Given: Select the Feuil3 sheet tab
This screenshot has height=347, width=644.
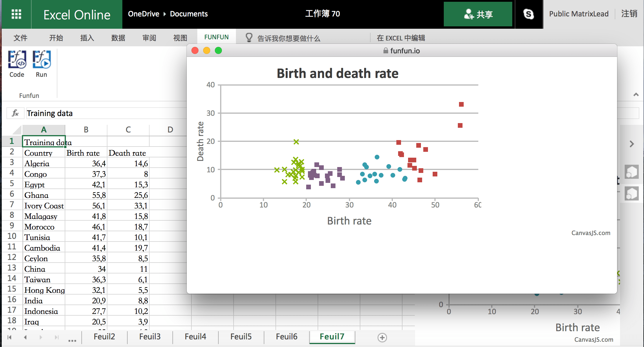Looking at the screenshot, I should coord(150,336).
